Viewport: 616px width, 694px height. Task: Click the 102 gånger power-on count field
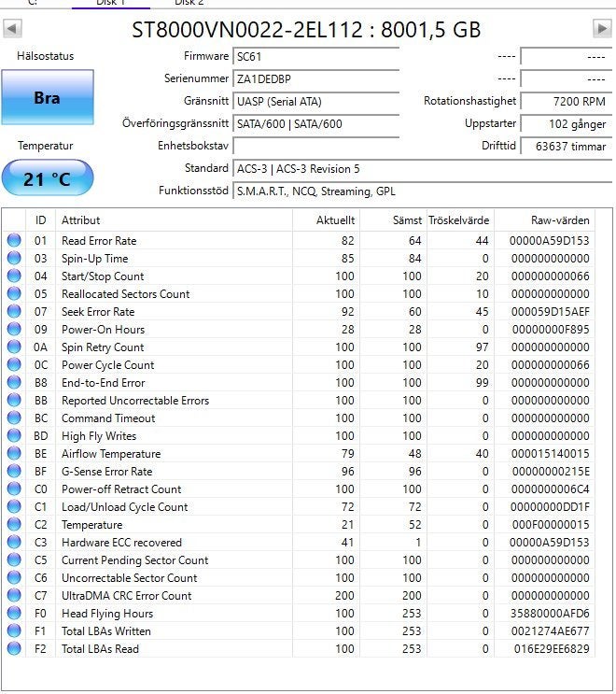566,124
